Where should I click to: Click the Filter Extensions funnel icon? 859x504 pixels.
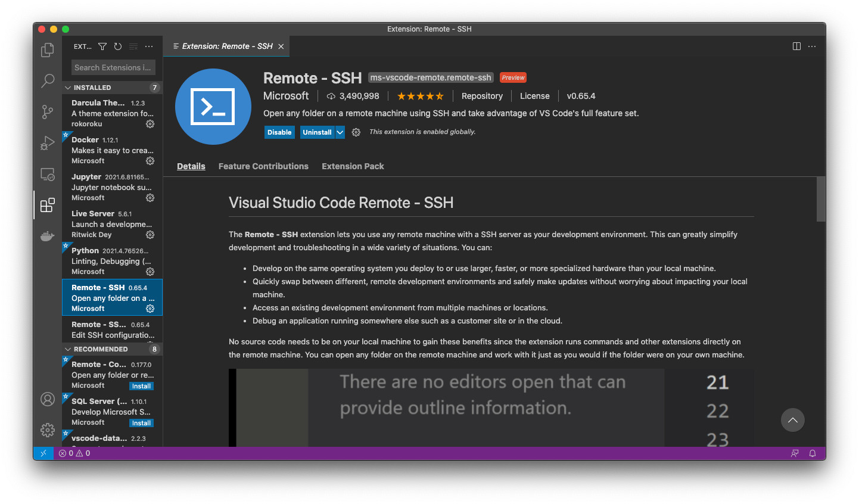102,46
